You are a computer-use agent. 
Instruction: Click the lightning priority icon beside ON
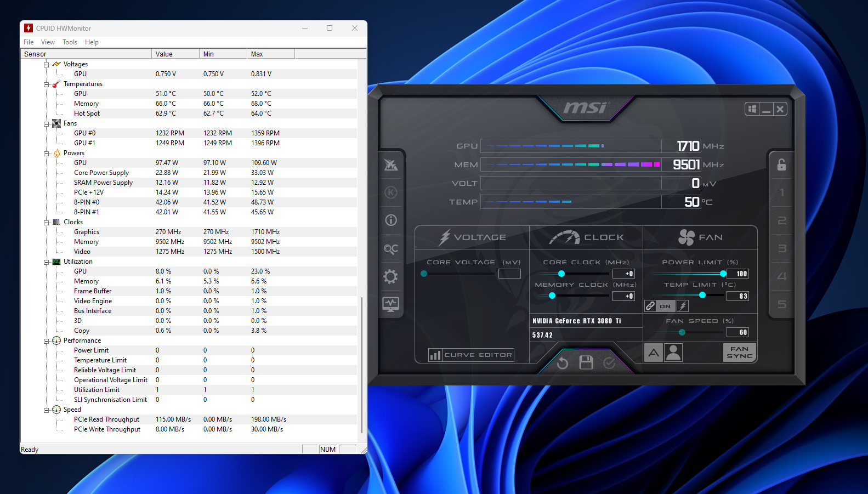click(683, 306)
